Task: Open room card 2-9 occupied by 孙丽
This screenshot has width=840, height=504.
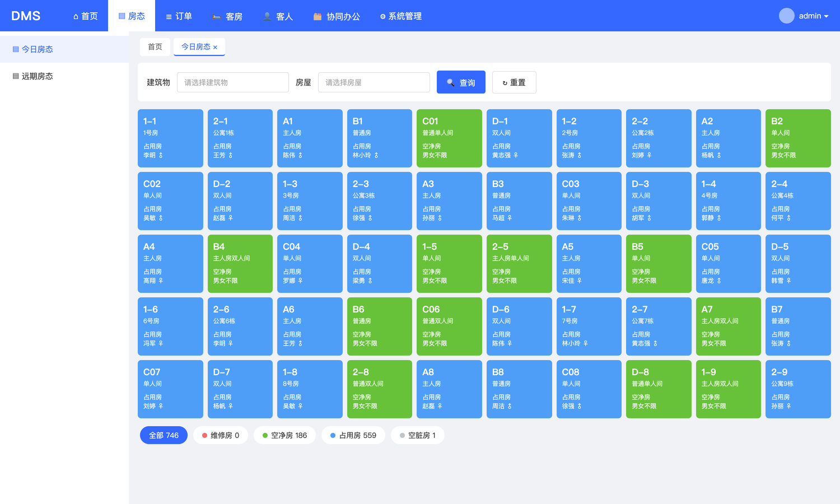Action: pos(798,389)
